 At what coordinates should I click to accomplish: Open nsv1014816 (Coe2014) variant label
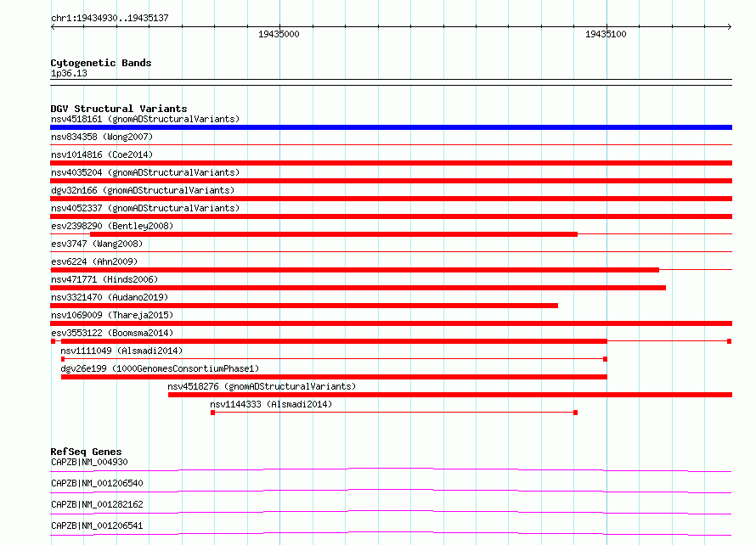(x=102, y=155)
